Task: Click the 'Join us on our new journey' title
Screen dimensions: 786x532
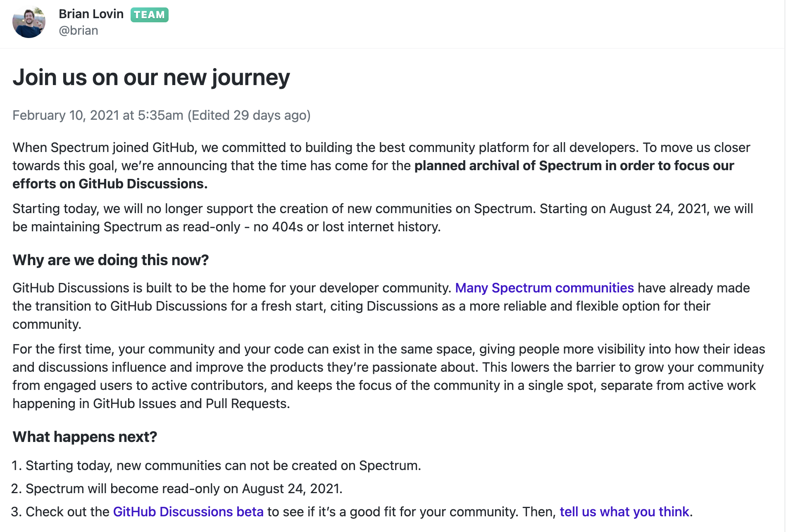Action: (151, 77)
